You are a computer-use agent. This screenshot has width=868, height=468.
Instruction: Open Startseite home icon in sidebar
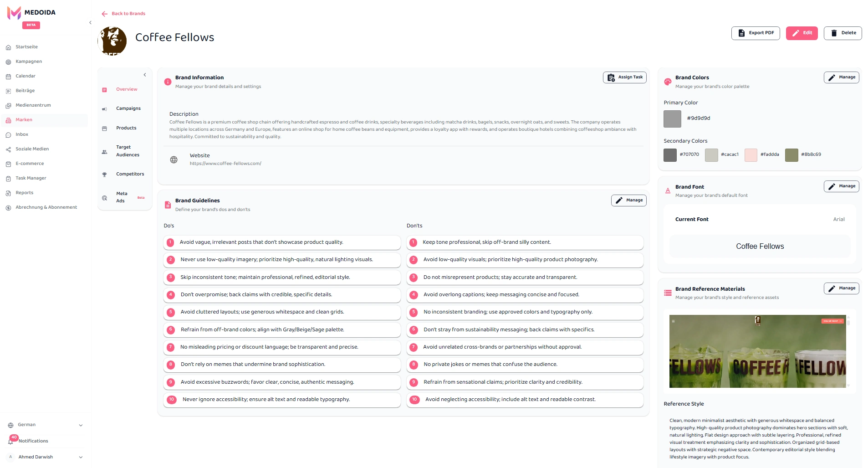(8, 47)
